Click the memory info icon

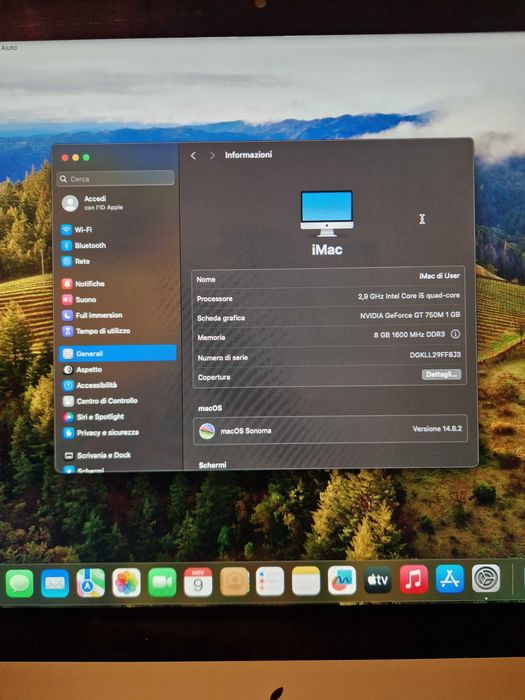pyautogui.click(x=455, y=334)
